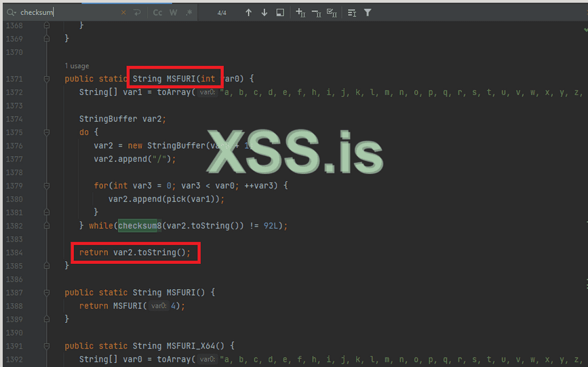The image size is (588, 367).
Task: Jump to next occurrence arrow
Action: tap(264, 12)
